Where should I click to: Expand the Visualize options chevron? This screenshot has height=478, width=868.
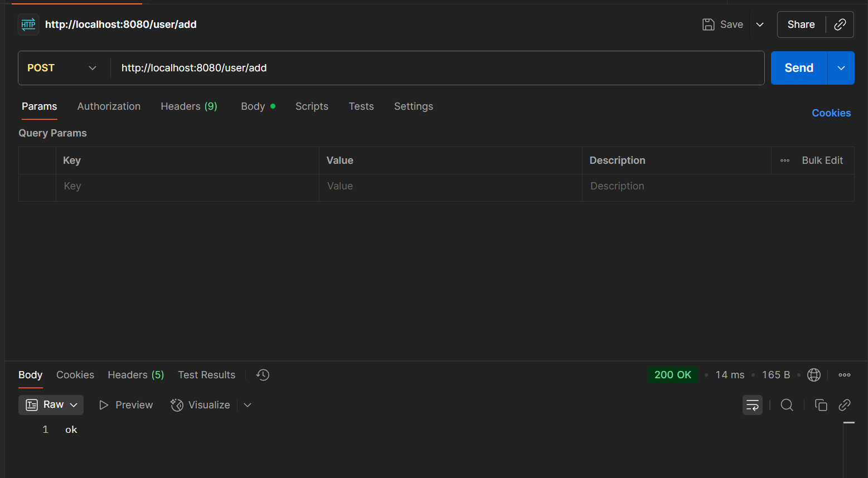tap(248, 405)
